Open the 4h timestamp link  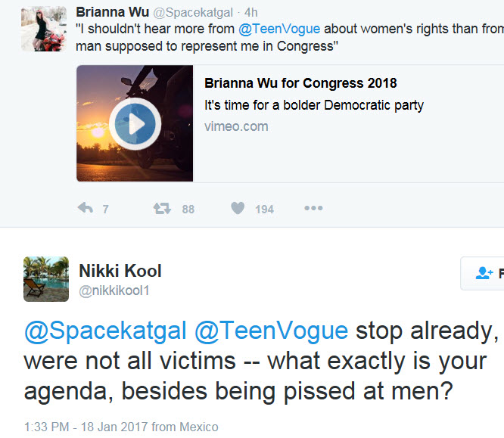point(251,13)
